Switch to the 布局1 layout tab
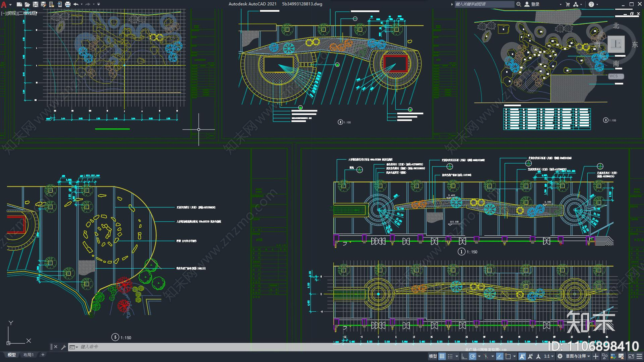This screenshot has width=644, height=362. click(28, 355)
